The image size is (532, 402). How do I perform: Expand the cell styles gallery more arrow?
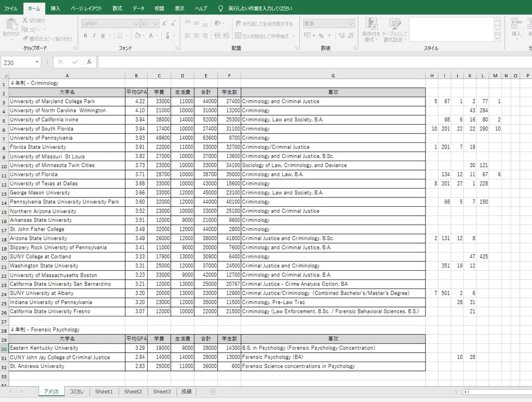498,38
